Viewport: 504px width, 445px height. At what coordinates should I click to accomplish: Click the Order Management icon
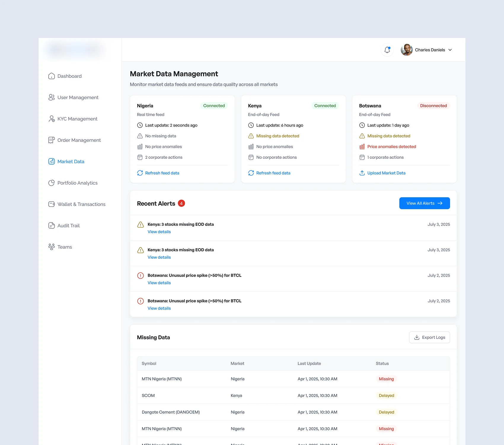tap(52, 140)
